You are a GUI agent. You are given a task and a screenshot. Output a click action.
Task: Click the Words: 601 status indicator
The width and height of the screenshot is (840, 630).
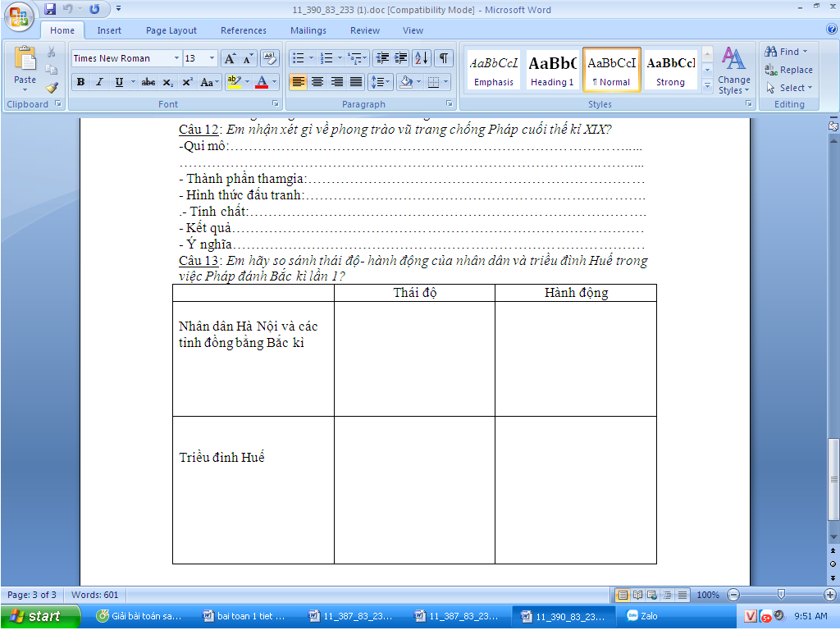pyautogui.click(x=95, y=595)
